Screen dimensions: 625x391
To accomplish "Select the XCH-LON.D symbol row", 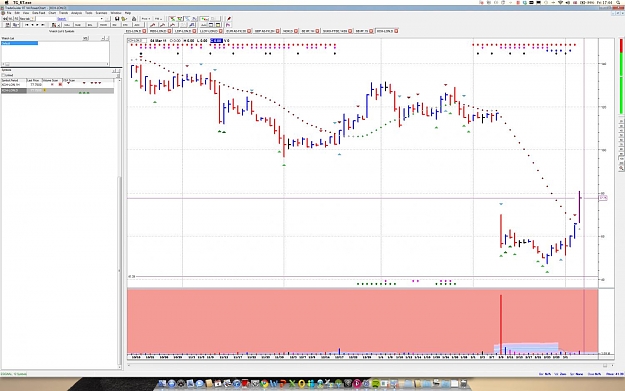I will (57, 91).
